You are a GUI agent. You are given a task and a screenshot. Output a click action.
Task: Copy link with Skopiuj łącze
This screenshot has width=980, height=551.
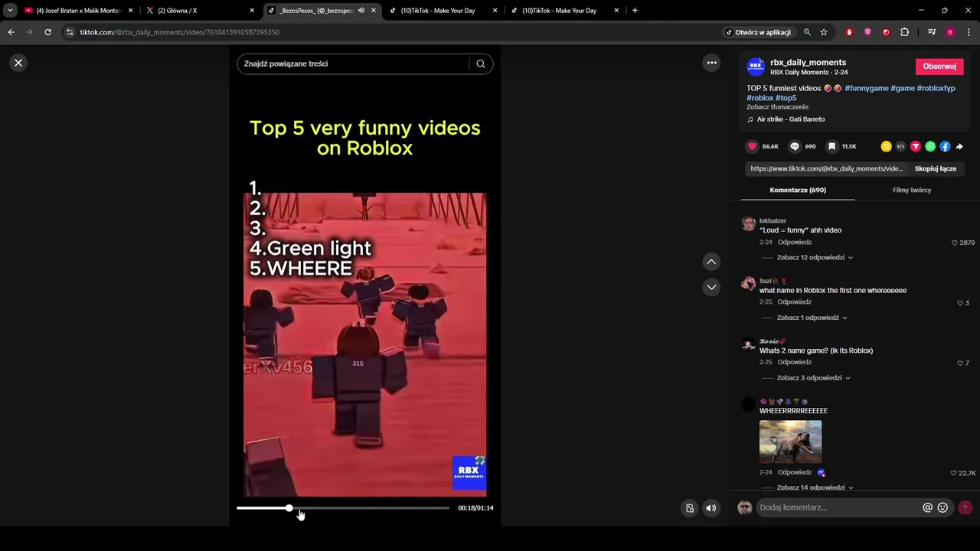coord(936,168)
